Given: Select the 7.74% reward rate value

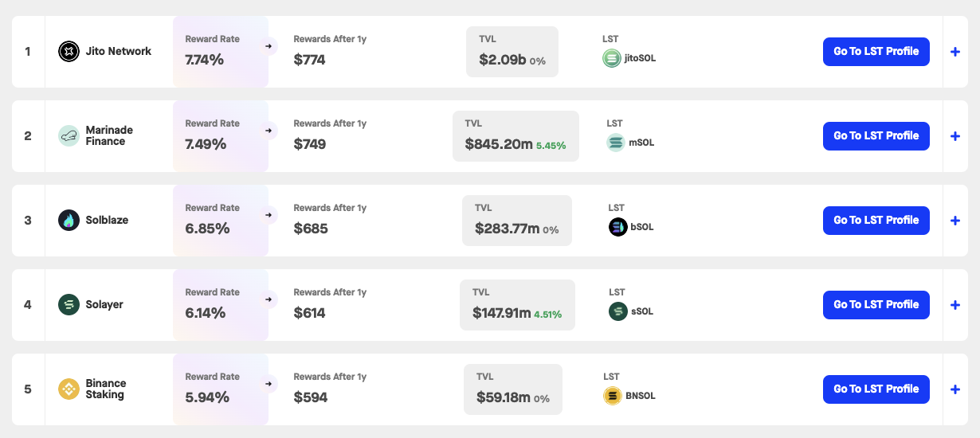Looking at the screenshot, I should tap(205, 60).
